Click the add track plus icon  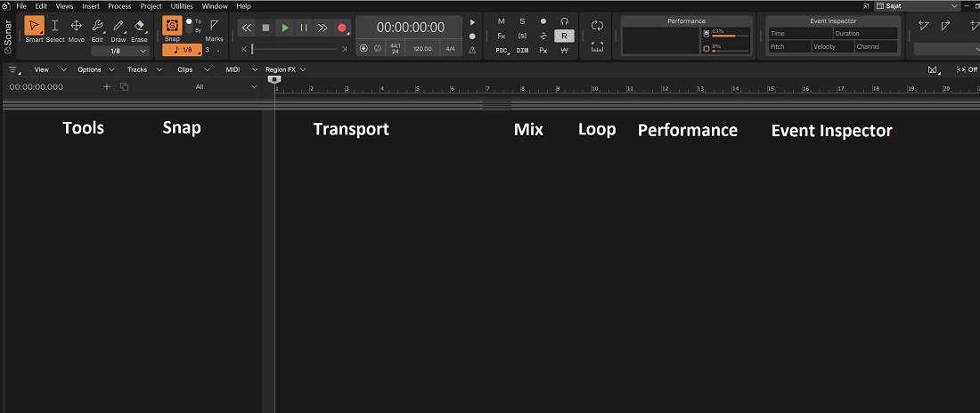(107, 86)
